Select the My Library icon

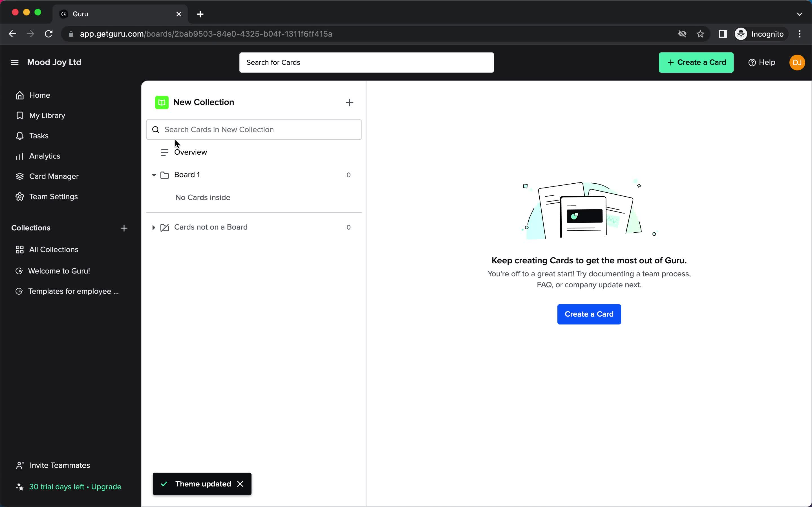coord(20,115)
